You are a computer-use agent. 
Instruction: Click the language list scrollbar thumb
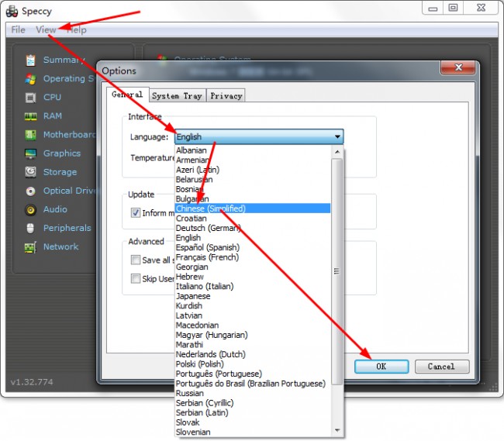(x=337, y=271)
